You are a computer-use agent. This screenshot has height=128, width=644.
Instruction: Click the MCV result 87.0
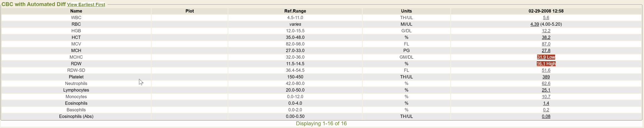pyautogui.click(x=546, y=44)
